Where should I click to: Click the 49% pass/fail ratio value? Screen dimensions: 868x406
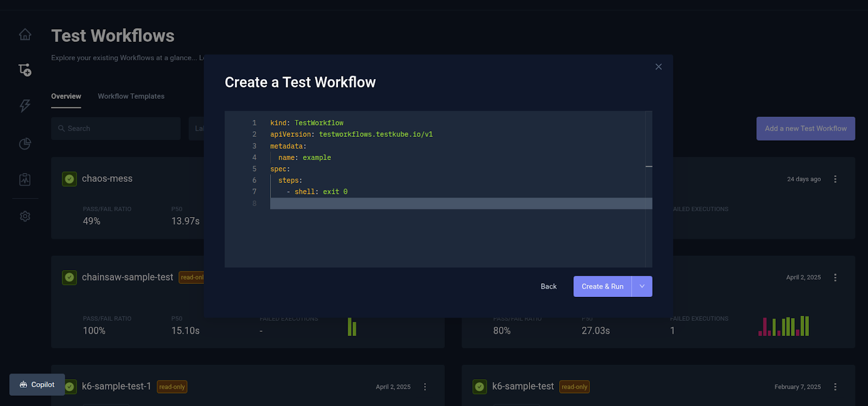pos(92,221)
